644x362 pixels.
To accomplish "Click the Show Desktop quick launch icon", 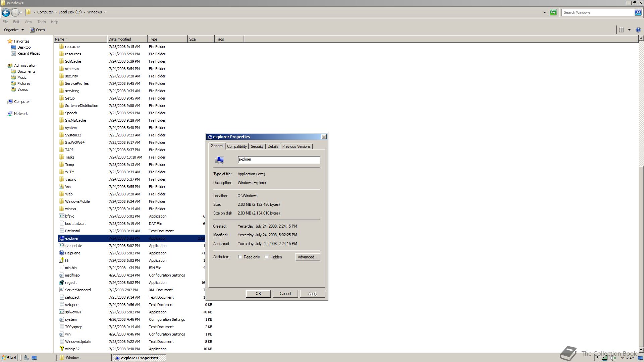I will point(34,358).
